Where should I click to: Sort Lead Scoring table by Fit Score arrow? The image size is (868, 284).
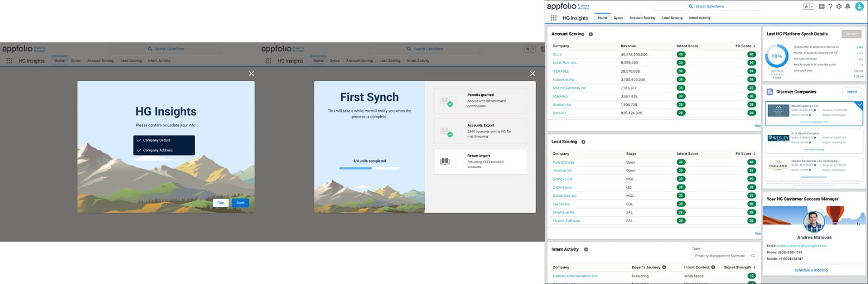(754, 154)
